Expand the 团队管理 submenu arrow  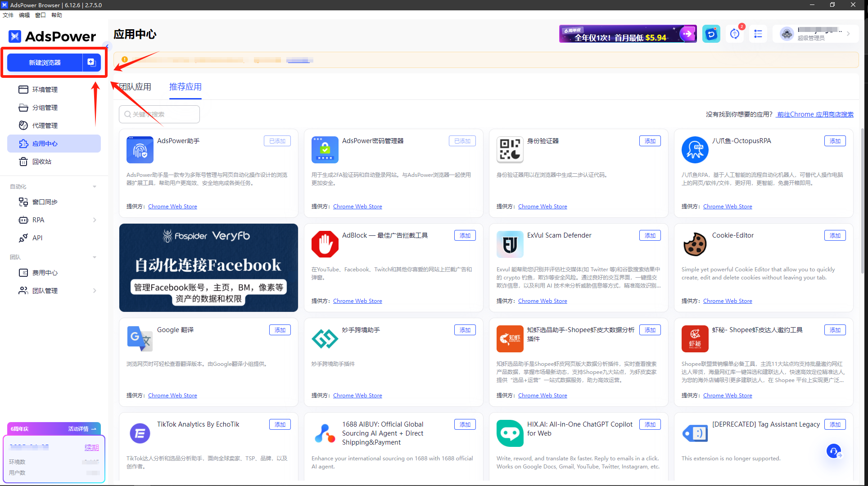click(x=95, y=291)
